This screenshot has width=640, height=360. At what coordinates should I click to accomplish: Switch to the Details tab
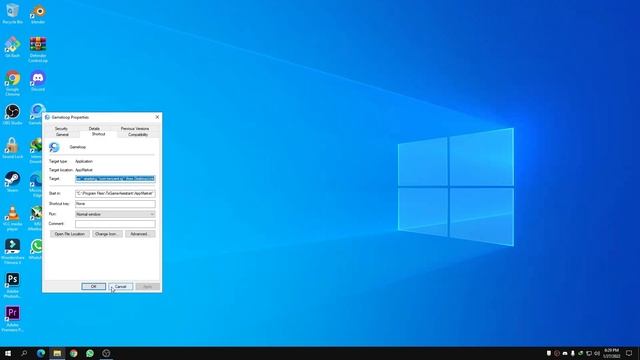[94, 129]
